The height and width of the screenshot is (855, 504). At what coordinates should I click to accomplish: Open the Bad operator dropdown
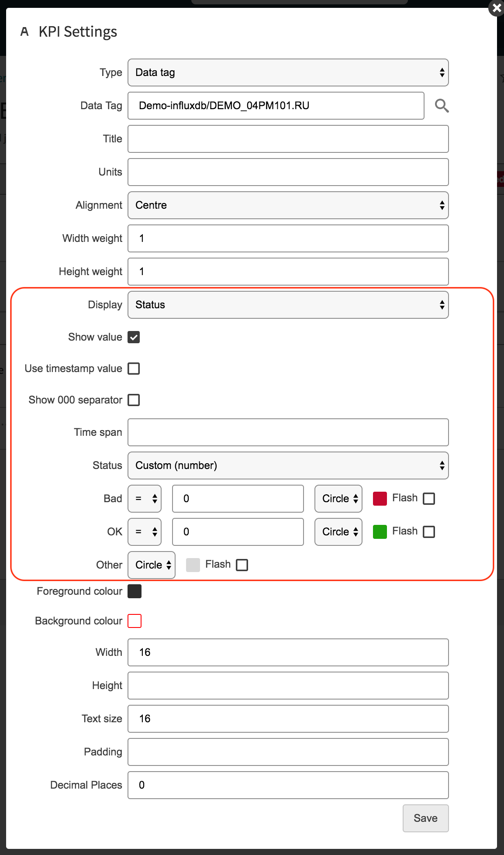point(145,499)
